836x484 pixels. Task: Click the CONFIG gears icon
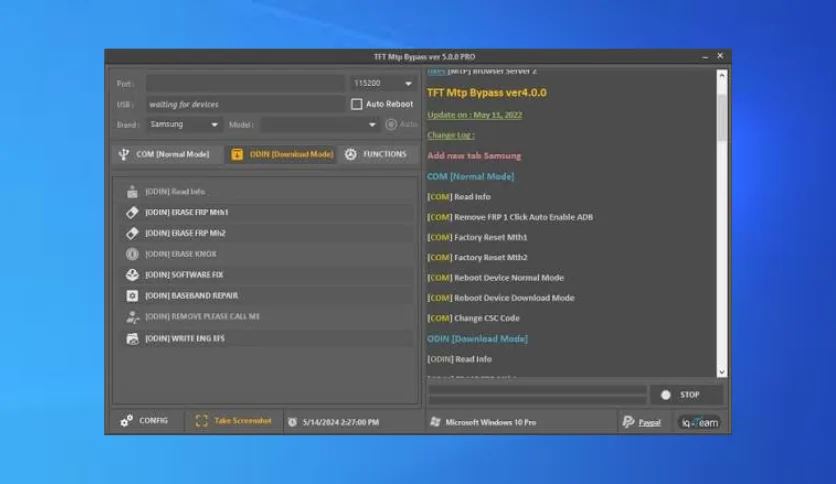coord(126,421)
